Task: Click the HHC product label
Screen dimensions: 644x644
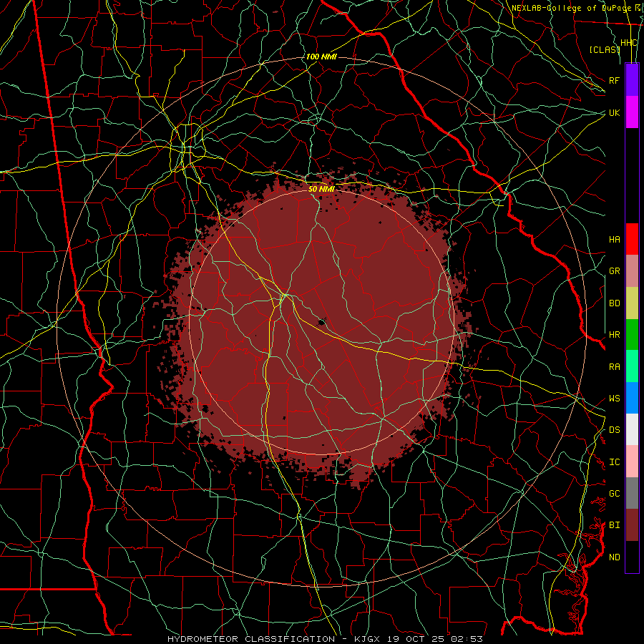Action: point(629,43)
